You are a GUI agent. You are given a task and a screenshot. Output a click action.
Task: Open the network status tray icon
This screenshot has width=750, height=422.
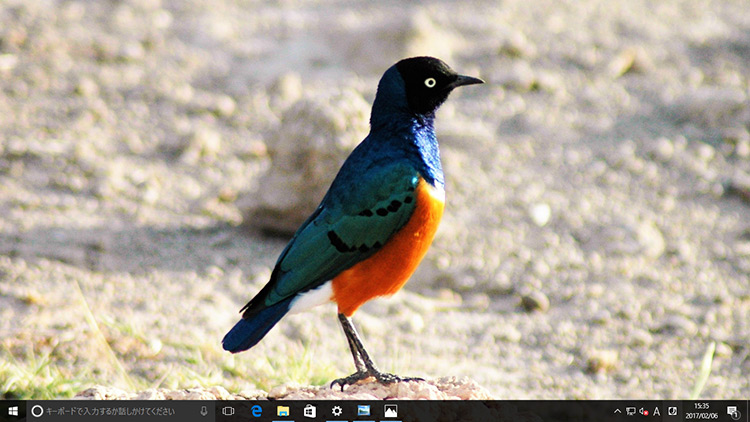630,411
